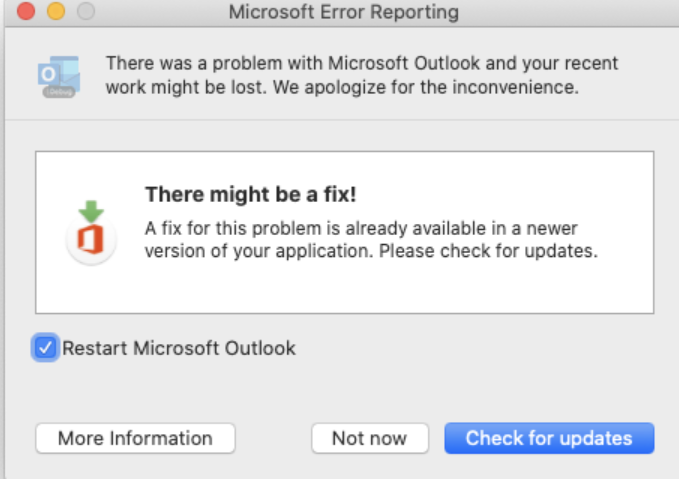Click the red Office logo

click(92, 241)
